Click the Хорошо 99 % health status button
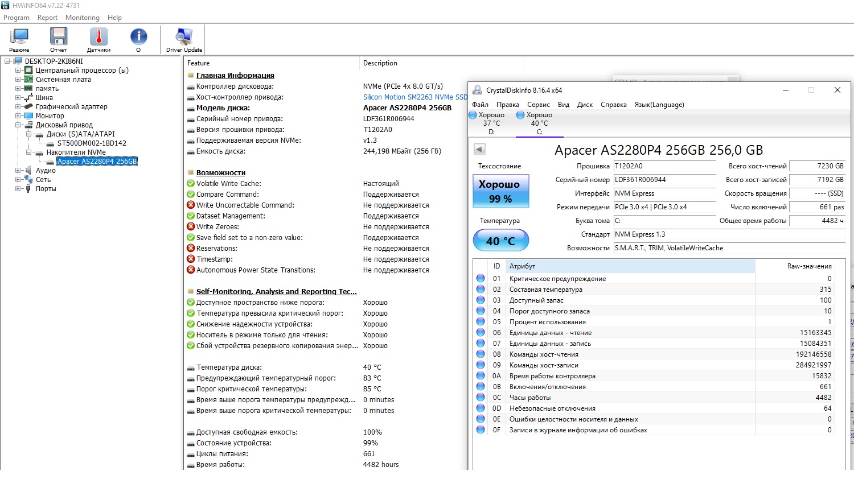Image resolution: width=854 pixels, height=504 pixels. [x=501, y=191]
